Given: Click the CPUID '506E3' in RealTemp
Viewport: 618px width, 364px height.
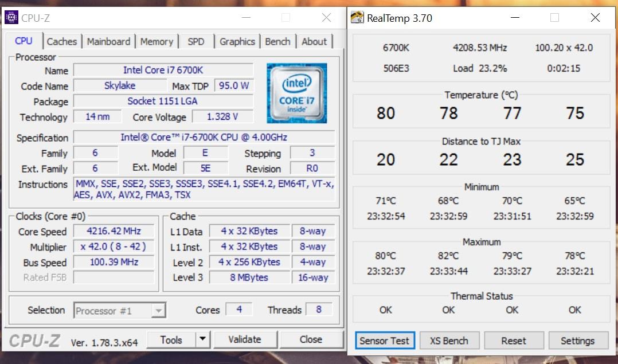Looking at the screenshot, I should 396,68.
